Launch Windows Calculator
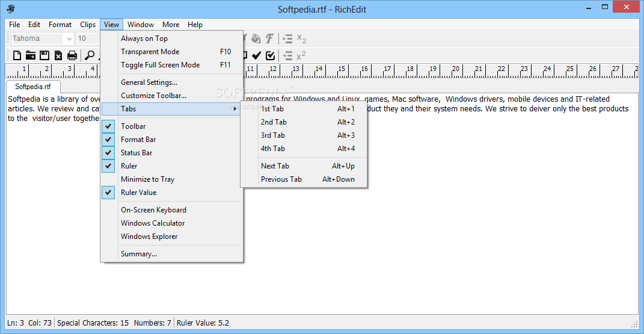 (172, 223)
